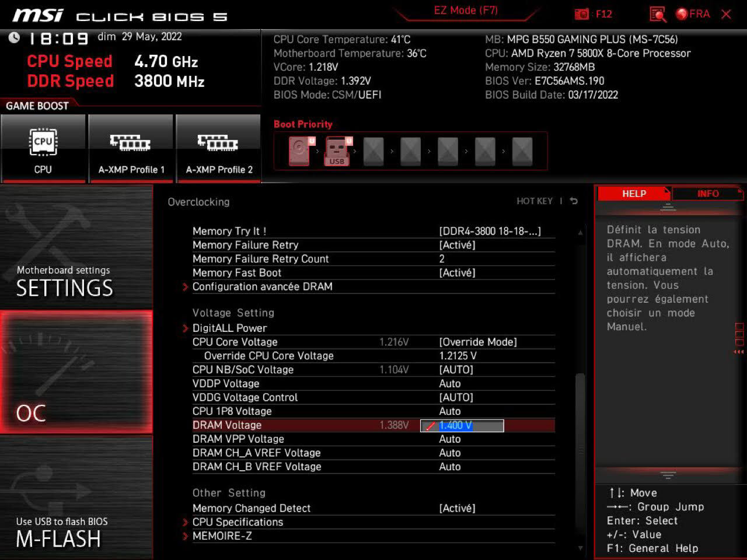The height and width of the screenshot is (560, 747).
Task: Select the DRAM Voltage row label
Action: (227, 425)
